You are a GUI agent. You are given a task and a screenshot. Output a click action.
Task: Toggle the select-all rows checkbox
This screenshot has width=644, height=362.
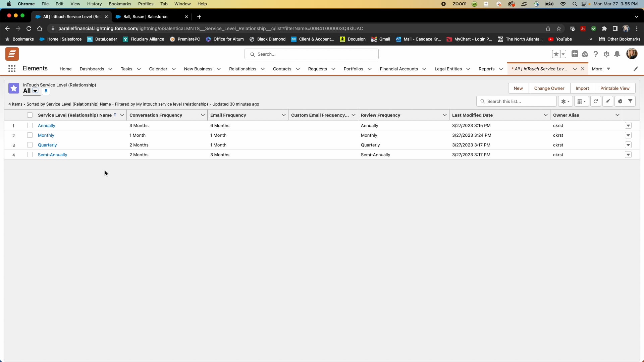30,115
